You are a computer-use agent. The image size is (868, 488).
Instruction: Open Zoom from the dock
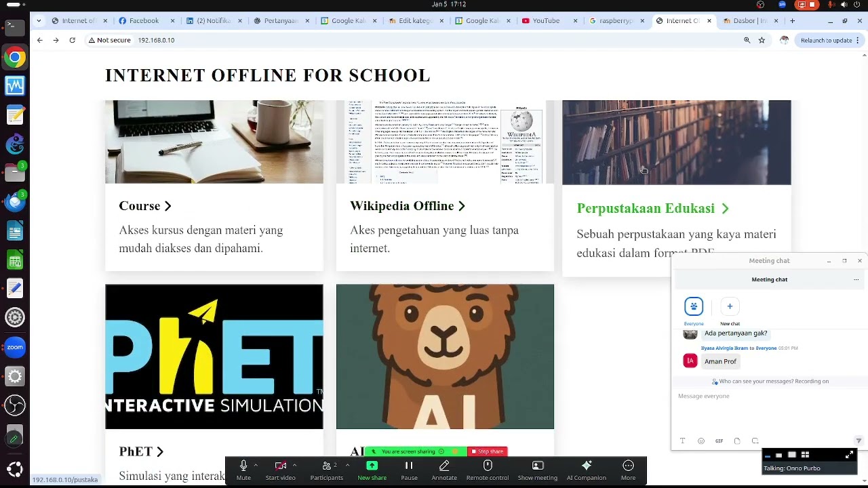pos(15,347)
